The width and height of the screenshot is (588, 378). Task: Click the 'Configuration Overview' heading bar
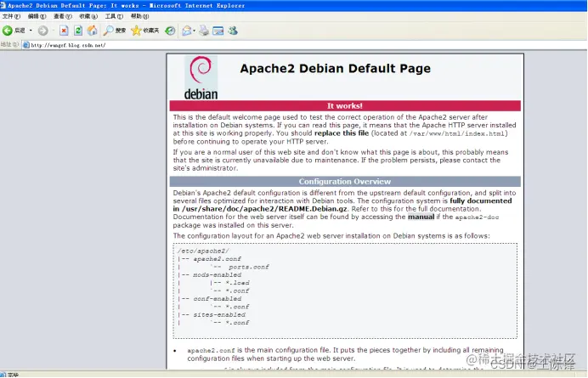click(345, 182)
